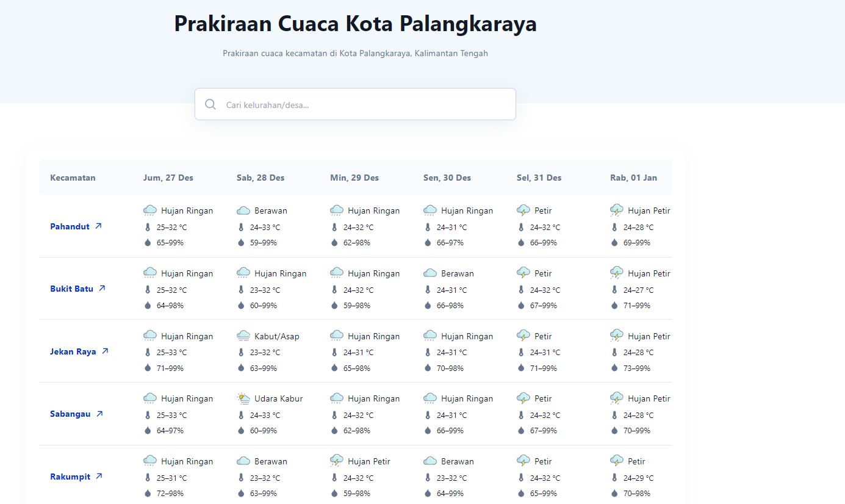
Task: Focus the Cari kelurahan/desa search field
Action: click(355, 104)
